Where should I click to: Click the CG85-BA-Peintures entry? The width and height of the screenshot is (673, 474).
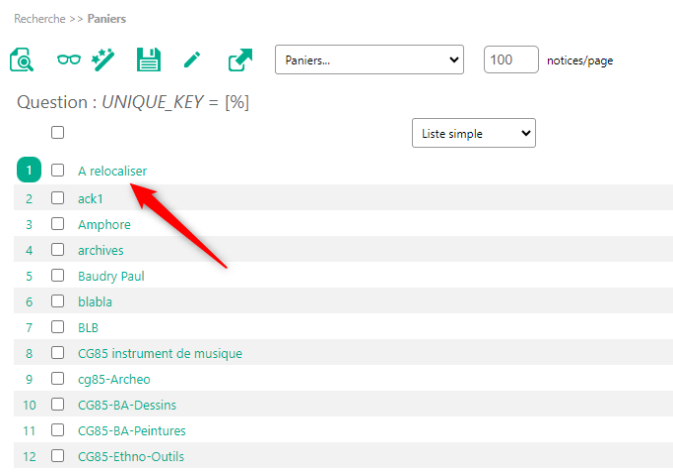[132, 431]
